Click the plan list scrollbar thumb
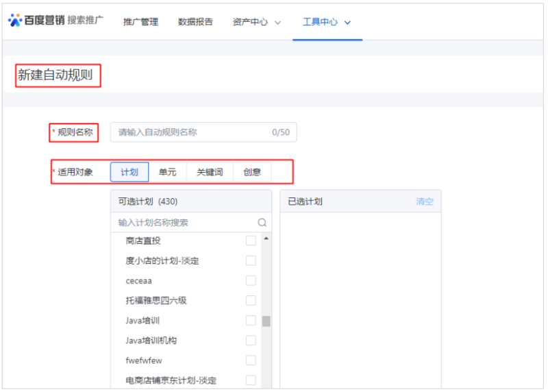Screen dimensions: 548x392 pos(266,321)
